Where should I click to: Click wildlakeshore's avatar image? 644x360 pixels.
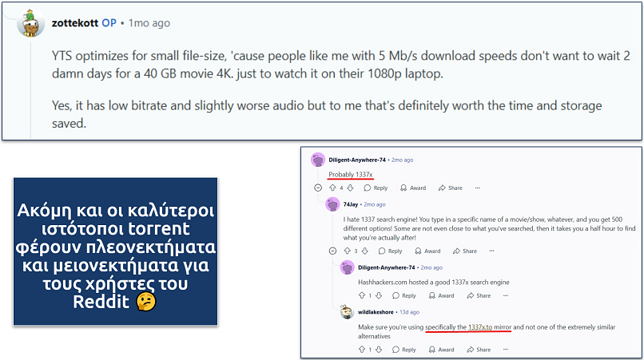(x=348, y=312)
